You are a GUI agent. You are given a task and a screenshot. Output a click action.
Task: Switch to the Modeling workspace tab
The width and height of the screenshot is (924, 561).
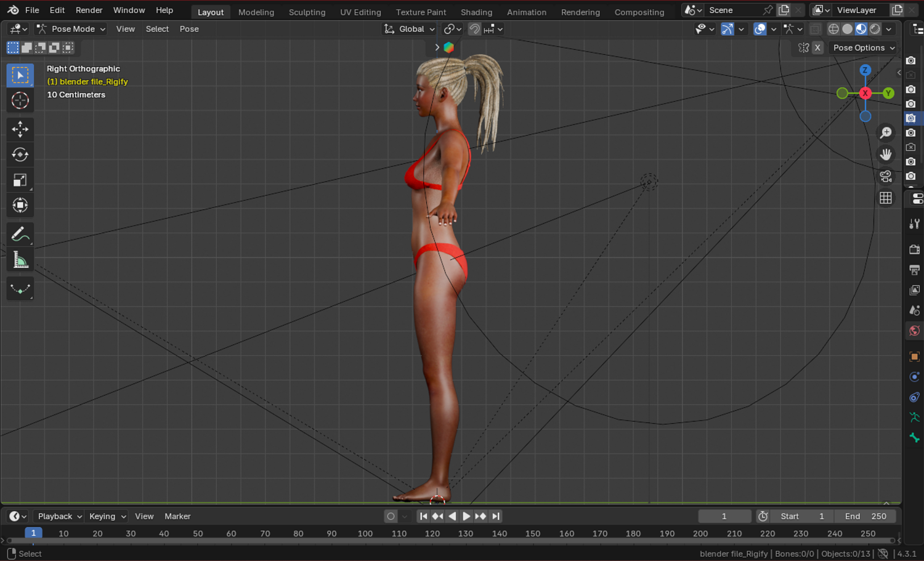pos(256,12)
